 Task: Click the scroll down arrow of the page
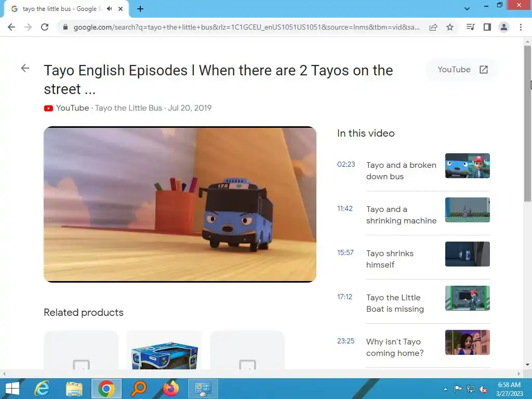[527, 365]
